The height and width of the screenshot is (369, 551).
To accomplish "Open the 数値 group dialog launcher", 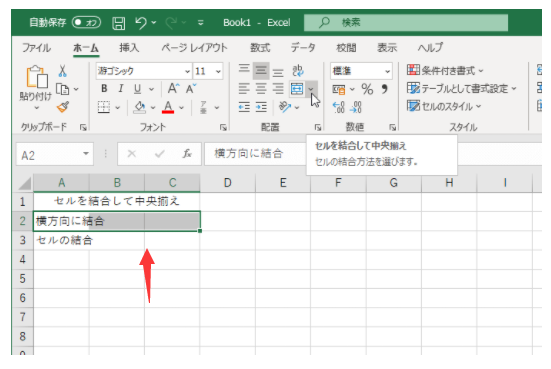I will pos(393,127).
